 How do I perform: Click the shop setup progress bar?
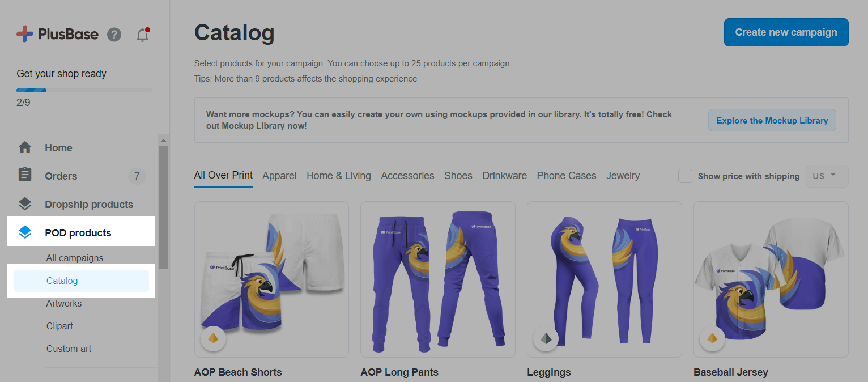(84, 90)
